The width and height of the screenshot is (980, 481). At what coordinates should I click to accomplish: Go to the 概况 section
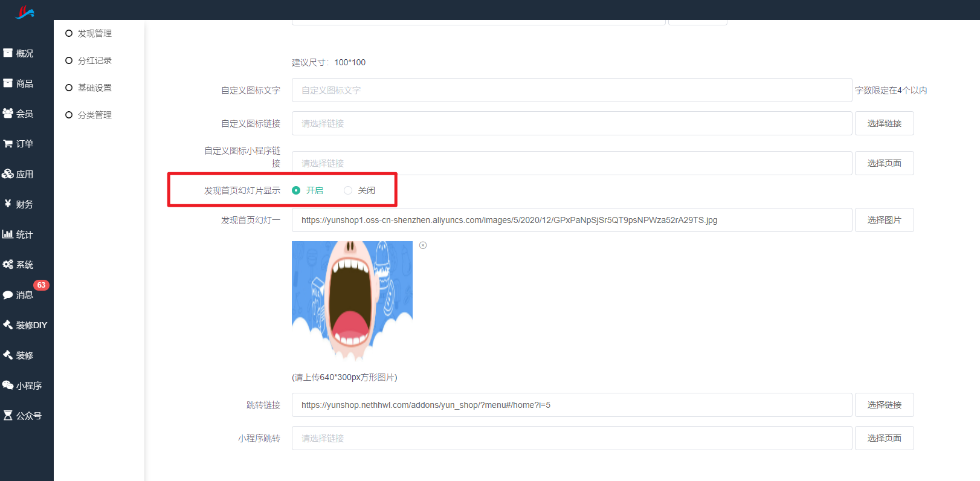pyautogui.click(x=25, y=53)
